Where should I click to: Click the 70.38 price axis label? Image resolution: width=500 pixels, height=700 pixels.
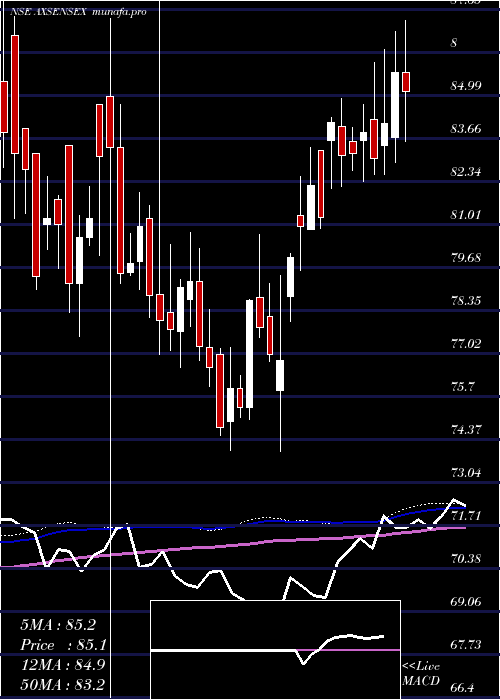466,558
